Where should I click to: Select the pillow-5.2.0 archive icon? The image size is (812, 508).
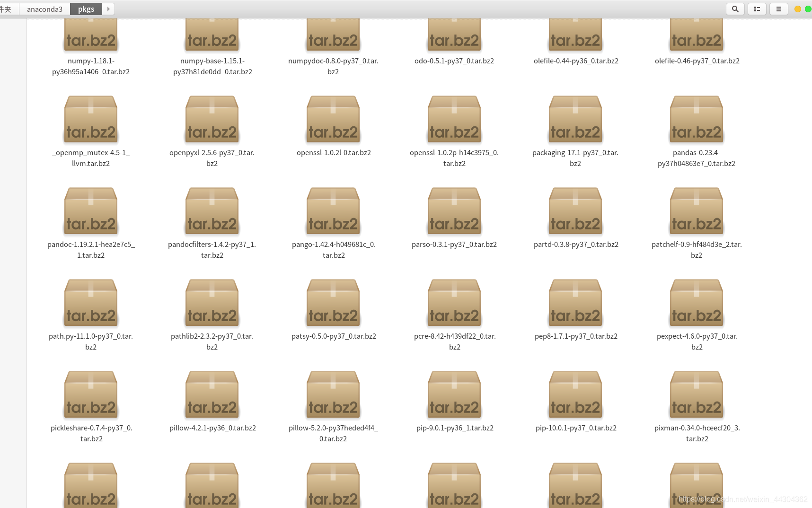click(x=333, y=394)
